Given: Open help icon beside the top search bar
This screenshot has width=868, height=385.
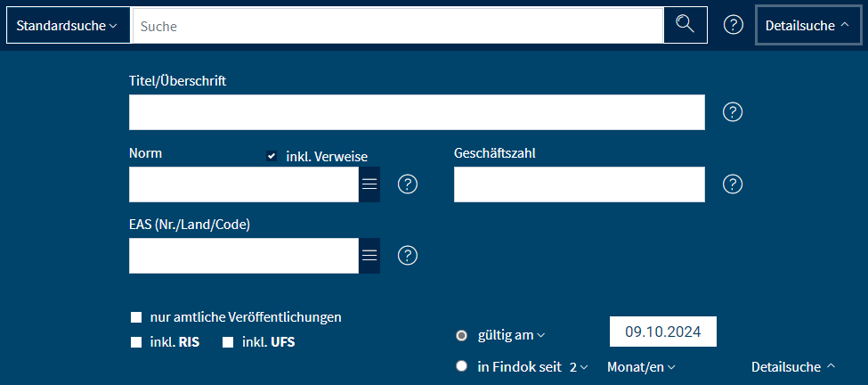Looking at the screenshot, I should [733, 25].
